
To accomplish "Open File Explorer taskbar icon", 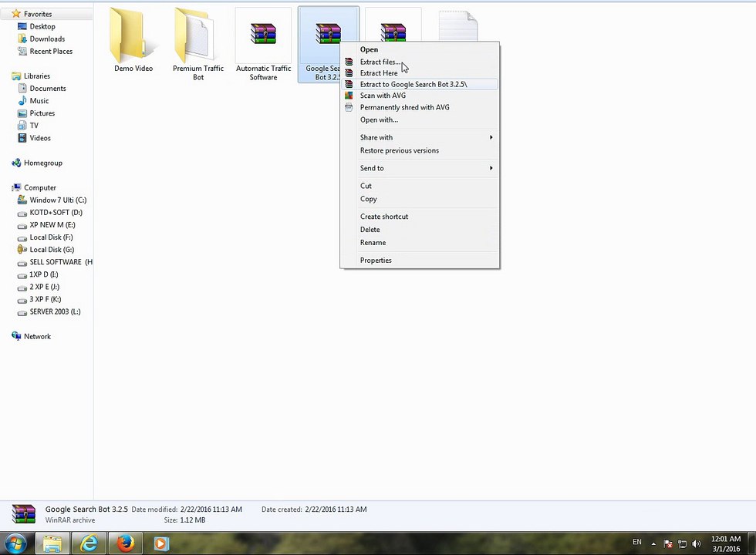I will pyautogui.click(x=52, y=543).
